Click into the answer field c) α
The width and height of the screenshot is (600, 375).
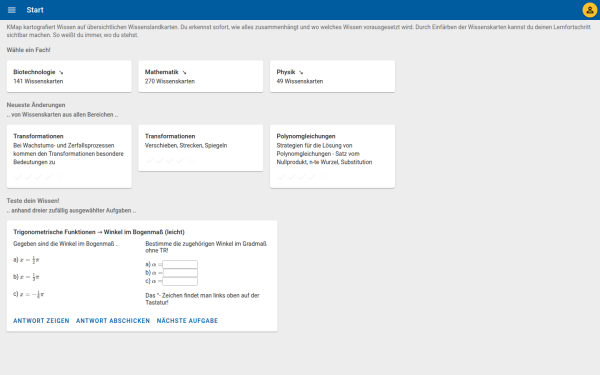point(180,281)
